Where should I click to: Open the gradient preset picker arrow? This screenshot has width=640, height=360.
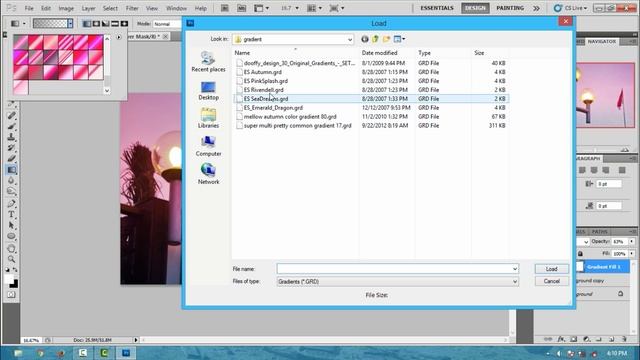click(x=70, y=24)
